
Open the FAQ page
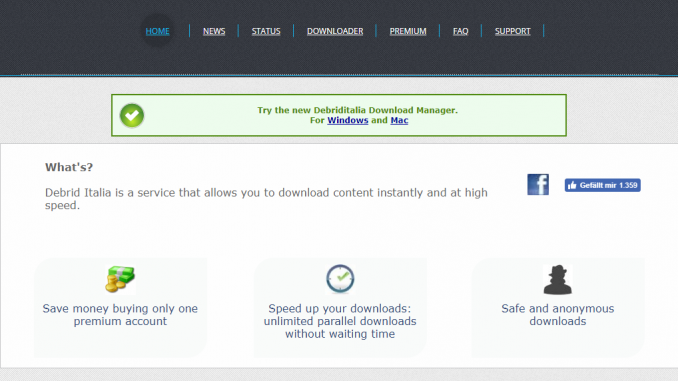click(x=461, y=31)
